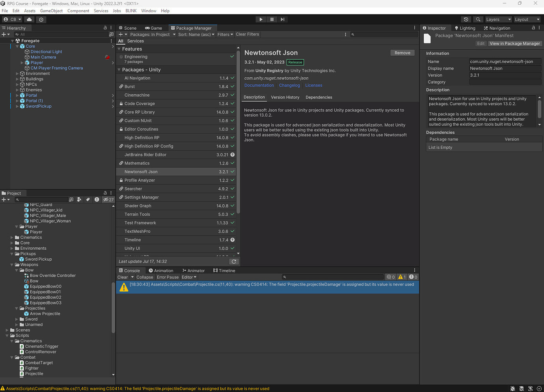Viewport: 544px width, 392px height.
Task: Click the warning count icon in Console toolbar
Action: [402, 276]
